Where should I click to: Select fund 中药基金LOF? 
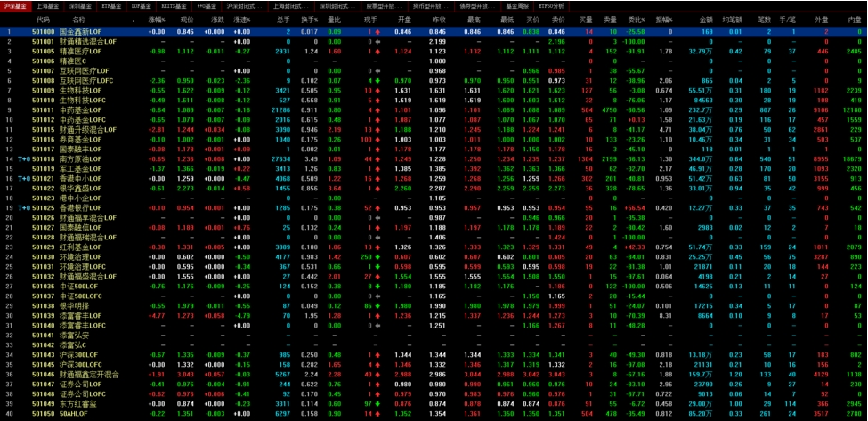pyautogui.click(x=80, y=110)
